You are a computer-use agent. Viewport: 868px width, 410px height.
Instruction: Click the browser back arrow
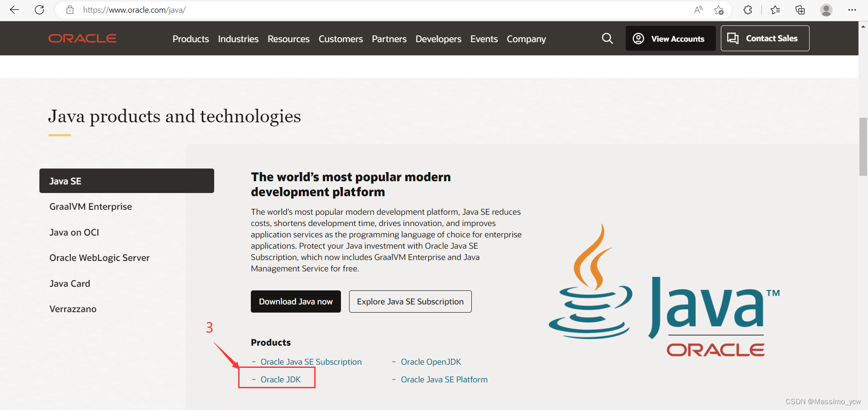point(14,10)
